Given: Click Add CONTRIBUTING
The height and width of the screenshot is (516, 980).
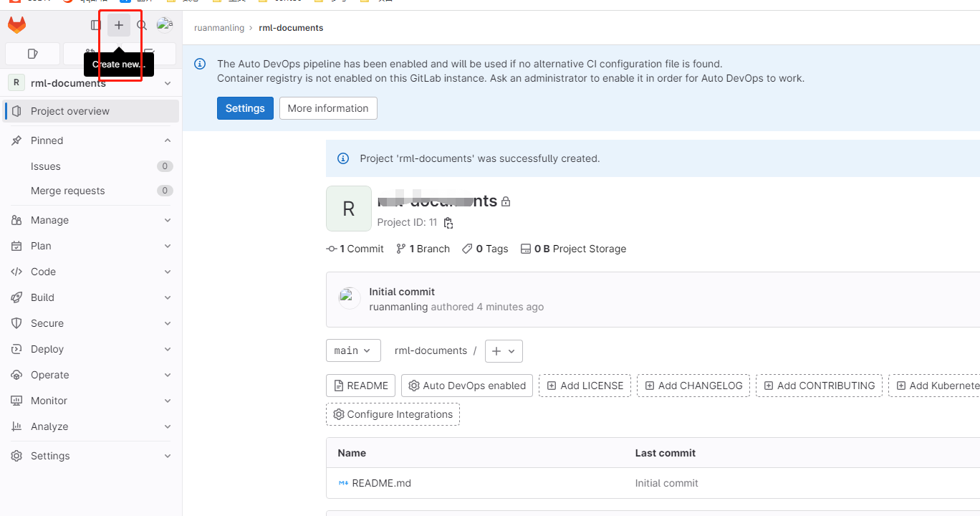Looking at the screenshot, I should (x=820, y=386).
